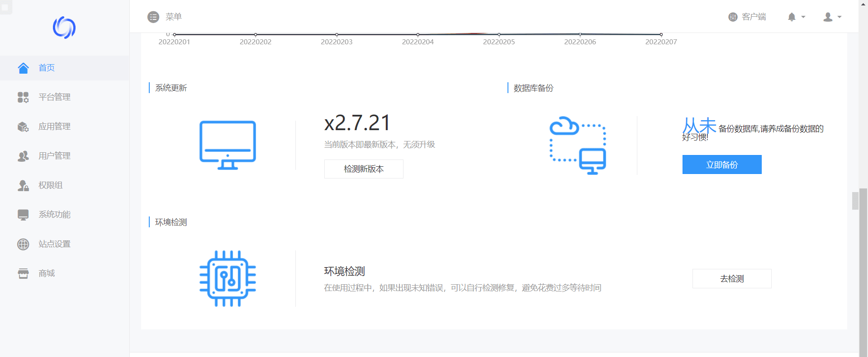Open 用户管理 in the sidebar
This screenshot has height=357, width=868.
pos(65,156)
